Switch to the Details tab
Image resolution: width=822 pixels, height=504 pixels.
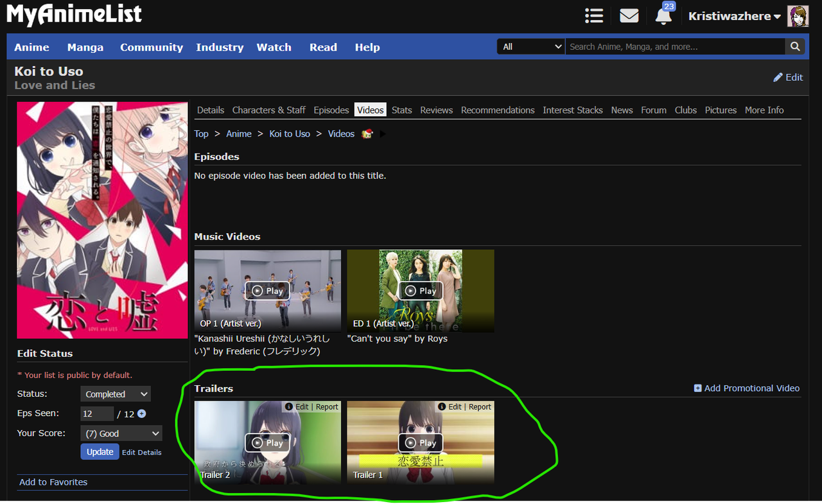(x=211, y=110)
